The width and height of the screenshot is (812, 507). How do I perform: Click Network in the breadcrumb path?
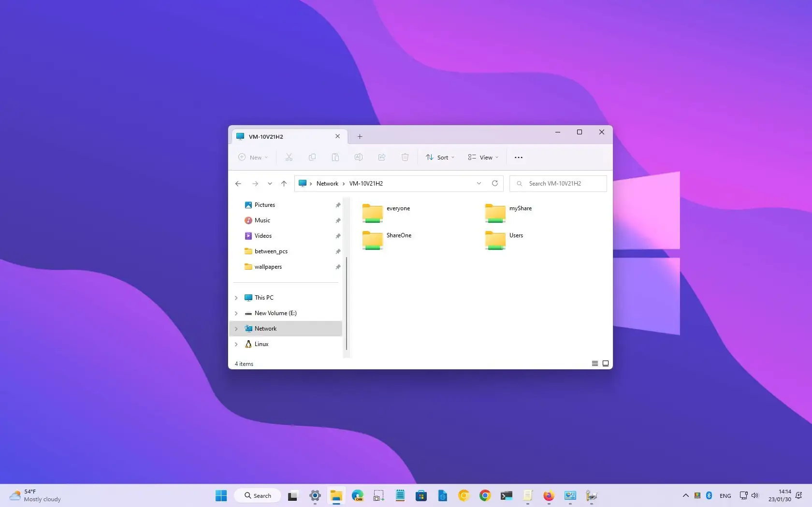click(x=327, y=183)
